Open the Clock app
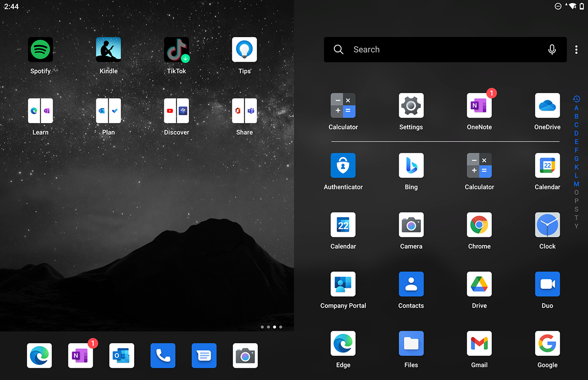Screen dimensions: 588x380 point(548,224)
